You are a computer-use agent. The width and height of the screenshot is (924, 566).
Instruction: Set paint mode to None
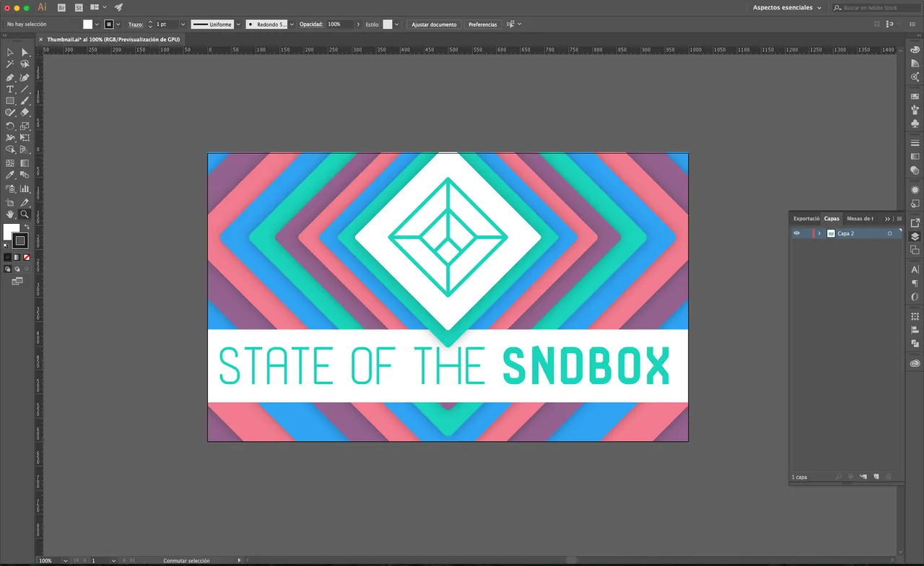27,257
